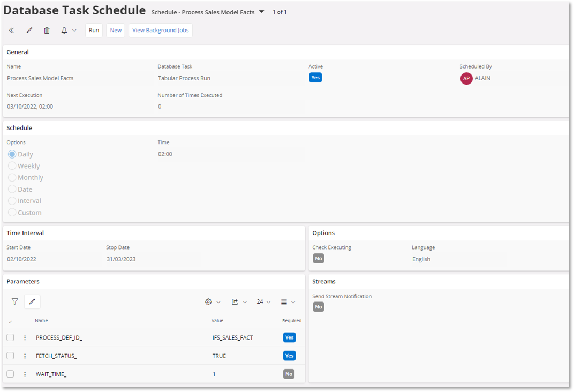
Task: Open the WAIT_TIME_ row context menu
Action: tap(25, 374)
